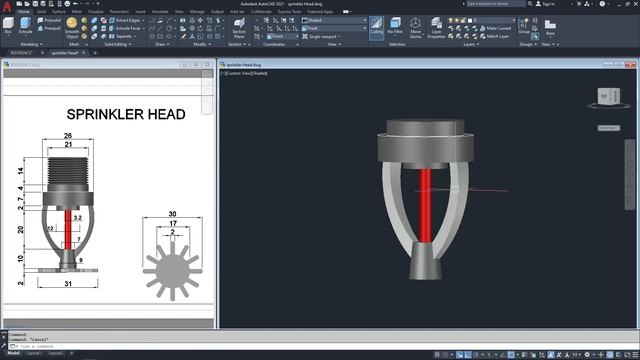This screenshot has height=360, width=640.
Task: Activate the Presspull tool
Action: 49,28
